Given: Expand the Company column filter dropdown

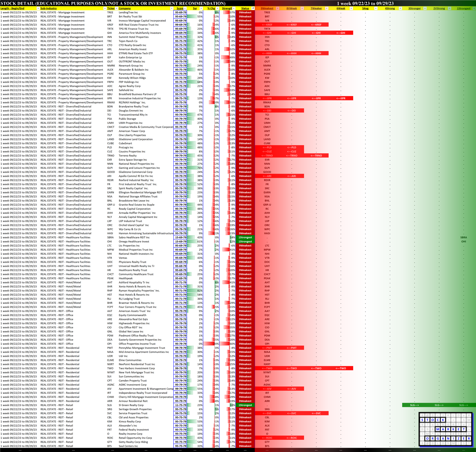Looking at the screenshot, I should tap(171, 8).
